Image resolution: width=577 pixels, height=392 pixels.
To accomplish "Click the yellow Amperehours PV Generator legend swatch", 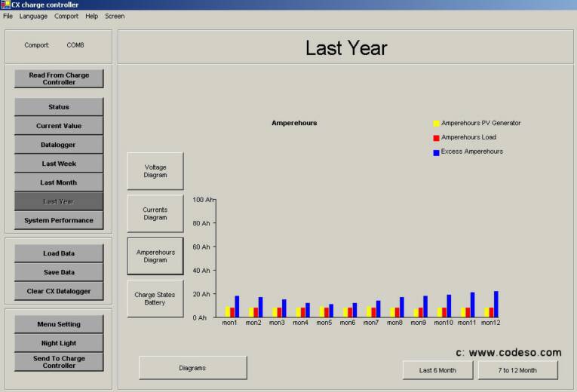I will click(x=436, y=123).
